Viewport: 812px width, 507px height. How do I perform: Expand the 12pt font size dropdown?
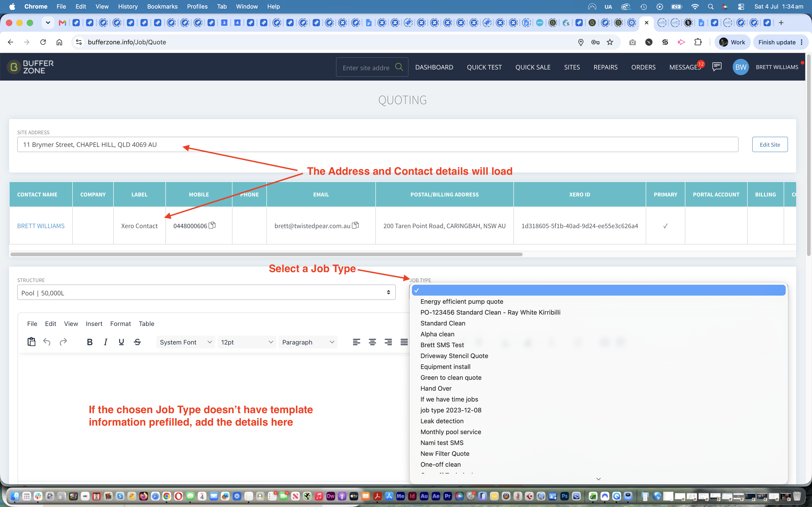click(247, 342)
